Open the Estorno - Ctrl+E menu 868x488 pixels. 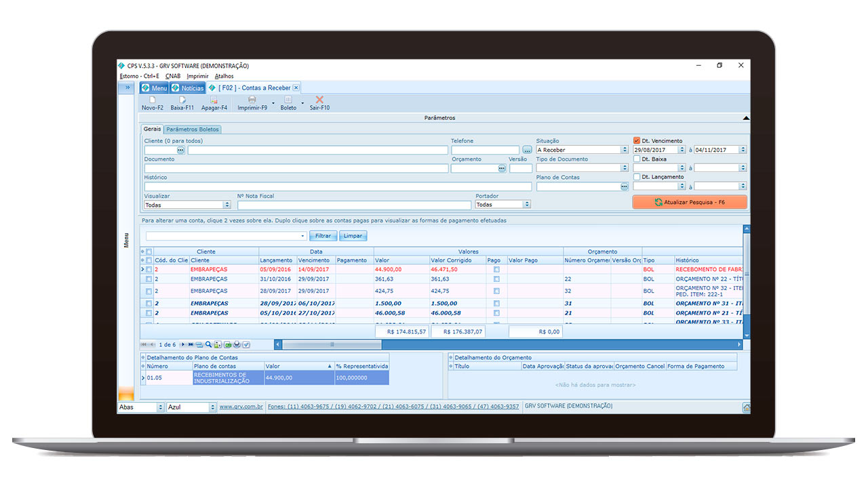140,76
